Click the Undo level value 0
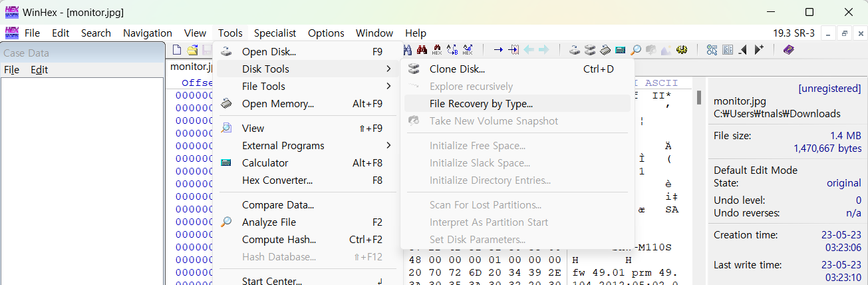 click(x=859, y=200)
